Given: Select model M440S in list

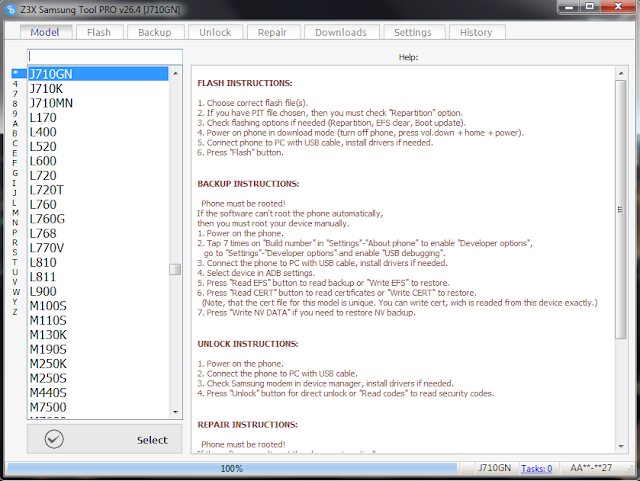Looking at the screenshot, I should [x=98, y=393].
